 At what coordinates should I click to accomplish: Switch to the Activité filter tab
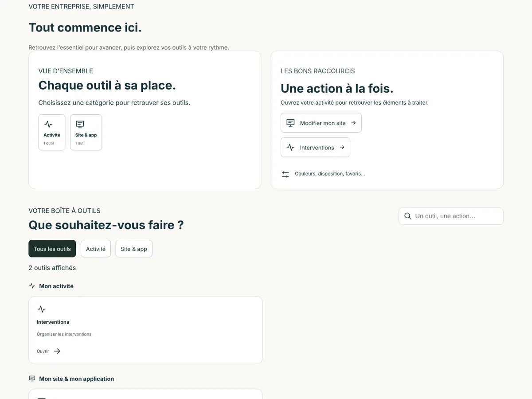point(96,249)
